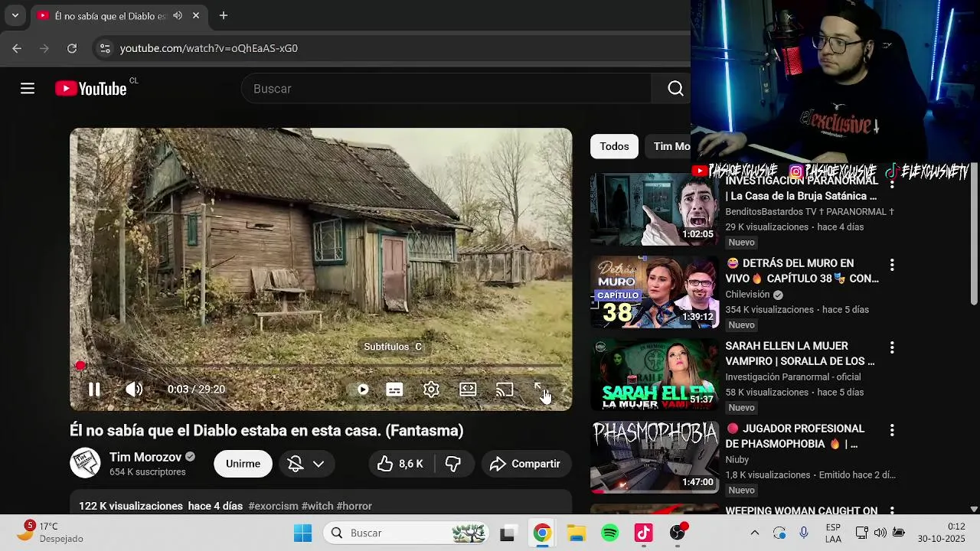The height and width of the screenshot is (551, 980).
Task: Cast video to a device
Action: (505, 390)
